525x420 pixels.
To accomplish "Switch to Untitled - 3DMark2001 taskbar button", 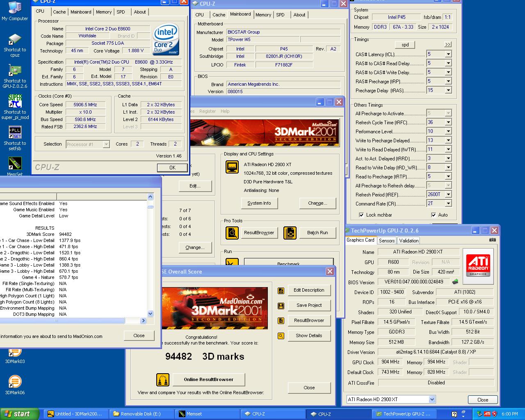I will click(x=77, y=414).
